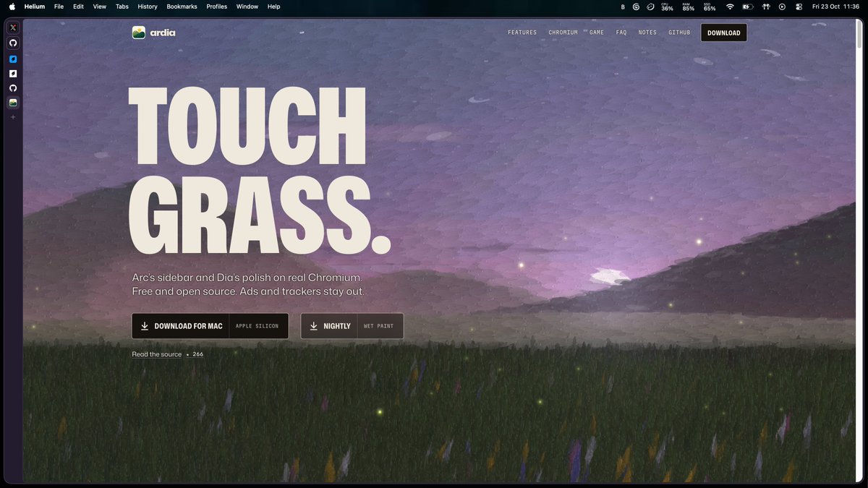Open the SSD 65% monitor in menu bar

(710, 7)
